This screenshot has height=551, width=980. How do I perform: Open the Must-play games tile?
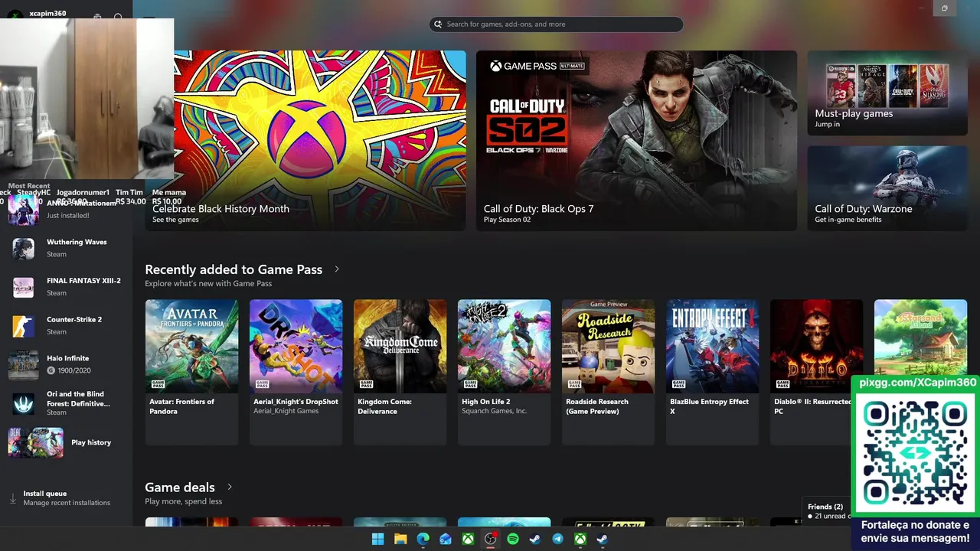tap(887, 93)
